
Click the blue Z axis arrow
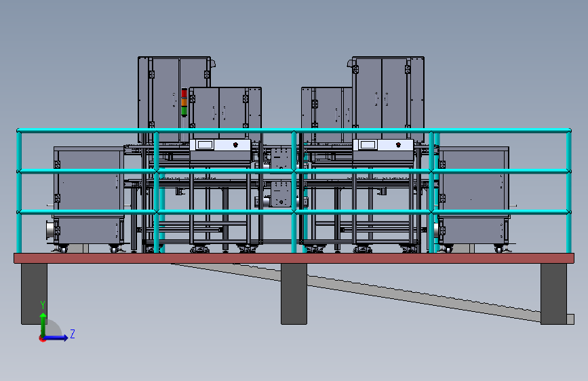point(56,338)
